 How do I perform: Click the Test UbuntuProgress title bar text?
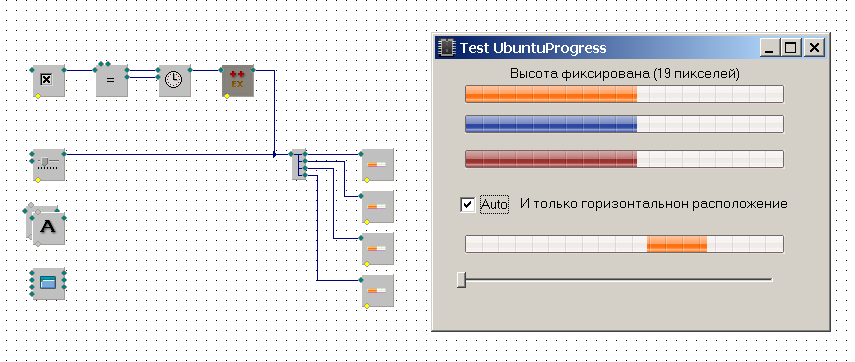tap(533, 48)
